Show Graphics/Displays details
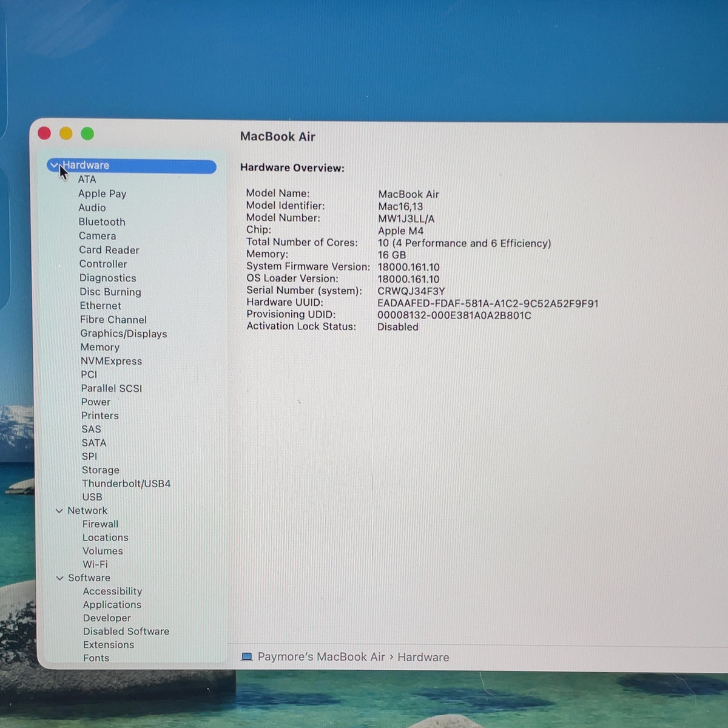This screenshot has height=728, width=728. click(x=124, y=334)
